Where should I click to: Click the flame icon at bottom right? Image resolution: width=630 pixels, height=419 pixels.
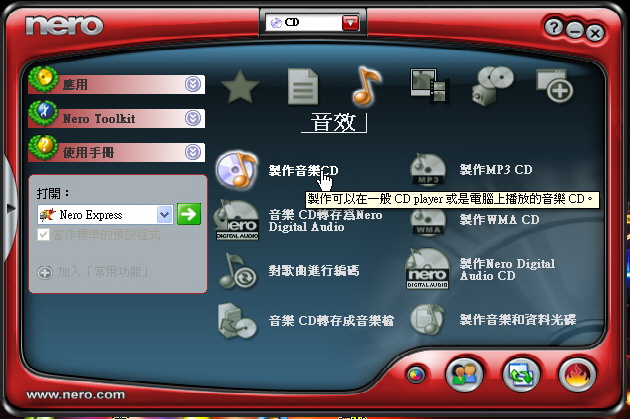coord(577,374)
